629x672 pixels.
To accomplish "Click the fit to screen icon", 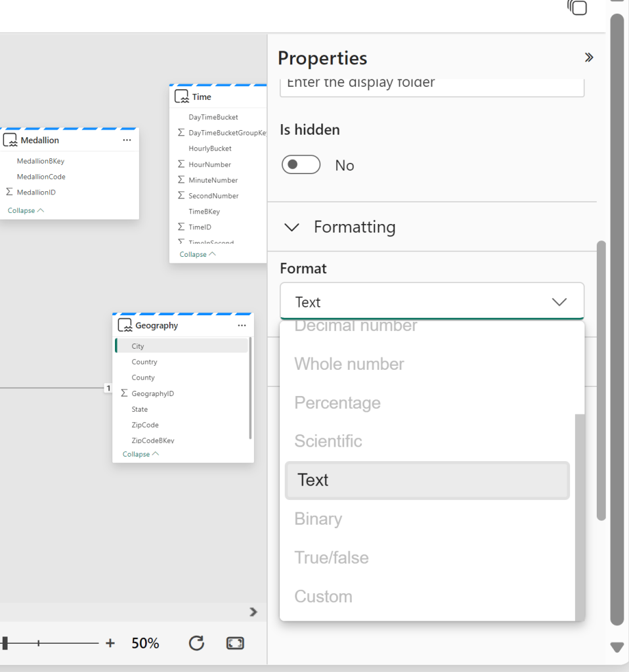I will click(235, 643).
